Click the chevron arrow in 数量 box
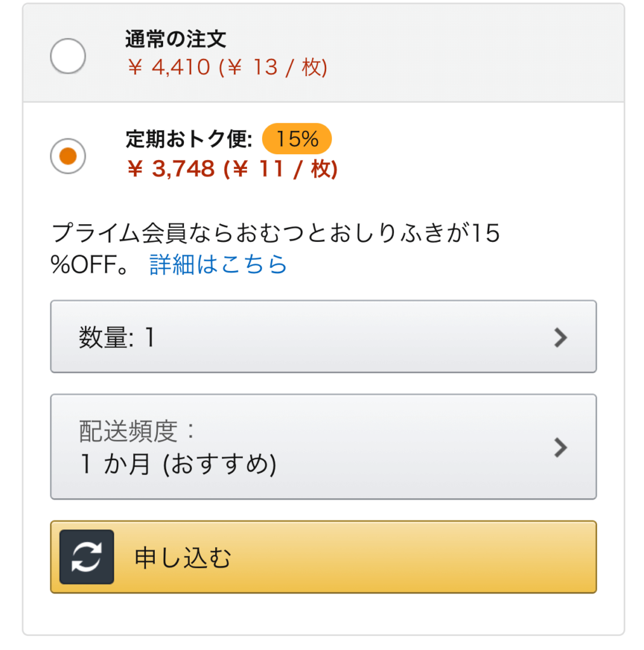The height and width of the screenshot is (650, 644). click(x=560, y=338)
